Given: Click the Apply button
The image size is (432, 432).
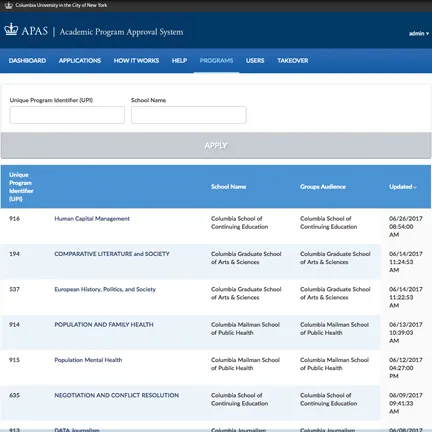Looking at the screenshot, I should (x=216, y=145).
